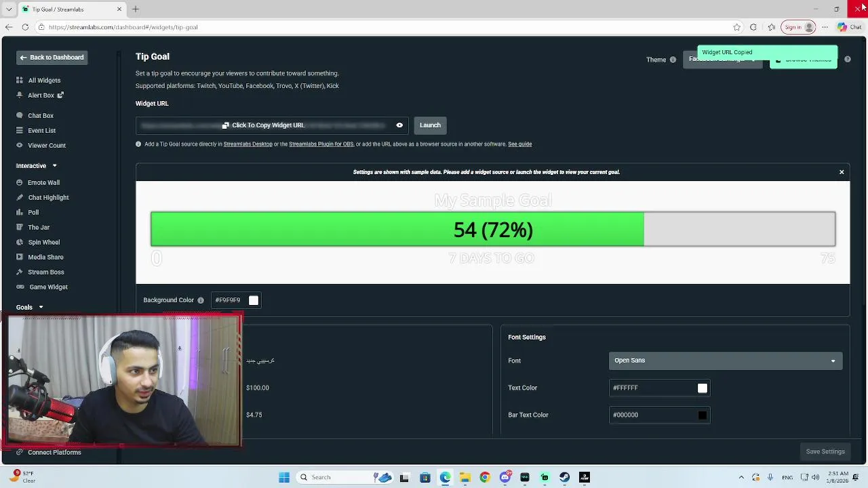Click the browser refresh icon

click(25, 27)
